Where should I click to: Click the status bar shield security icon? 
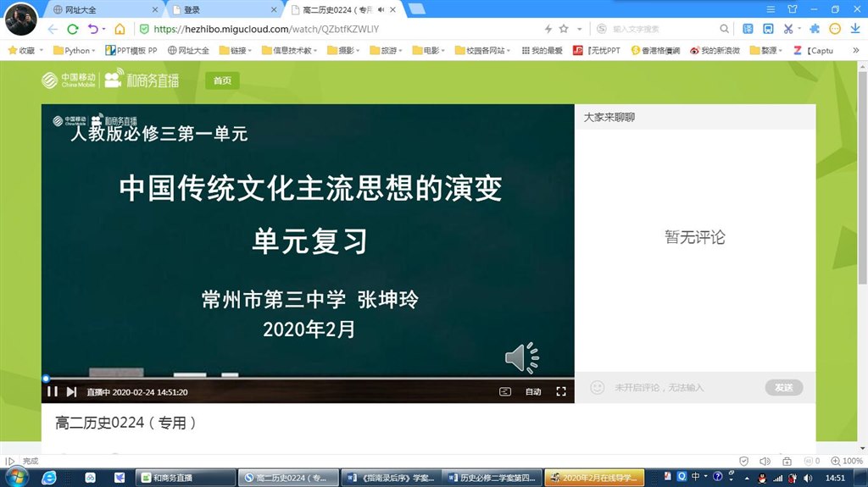coord(744,461)
